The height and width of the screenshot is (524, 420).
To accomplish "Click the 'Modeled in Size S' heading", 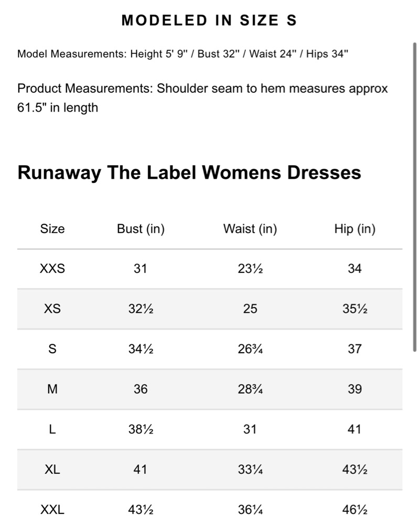I will coord(209,20).
